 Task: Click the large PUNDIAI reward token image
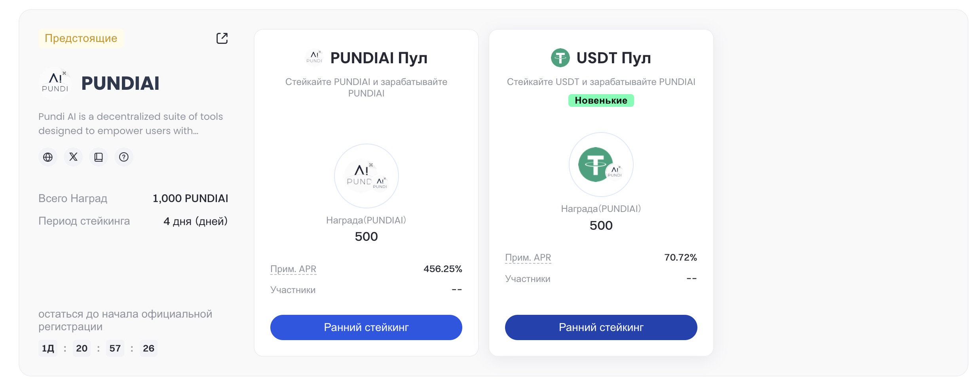[x=366, y=176]
